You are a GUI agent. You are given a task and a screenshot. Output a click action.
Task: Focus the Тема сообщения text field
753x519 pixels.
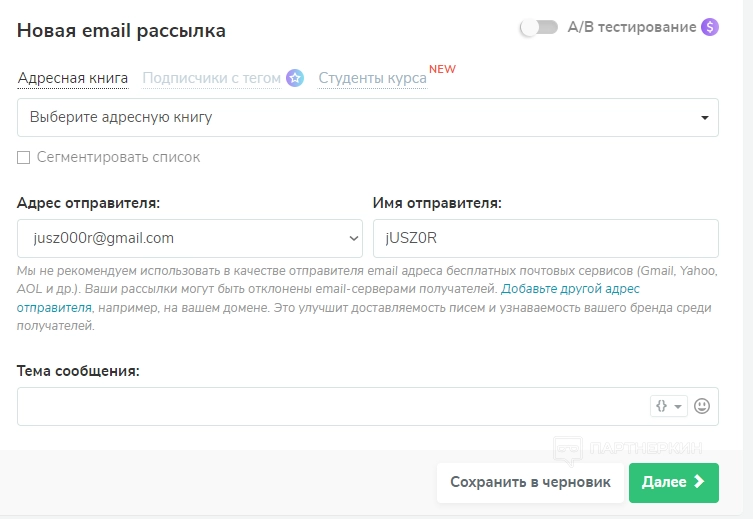pos(330,406)
